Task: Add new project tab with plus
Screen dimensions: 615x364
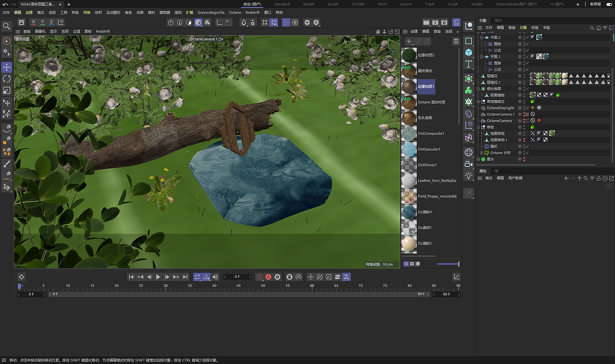Action: (69, 4)
